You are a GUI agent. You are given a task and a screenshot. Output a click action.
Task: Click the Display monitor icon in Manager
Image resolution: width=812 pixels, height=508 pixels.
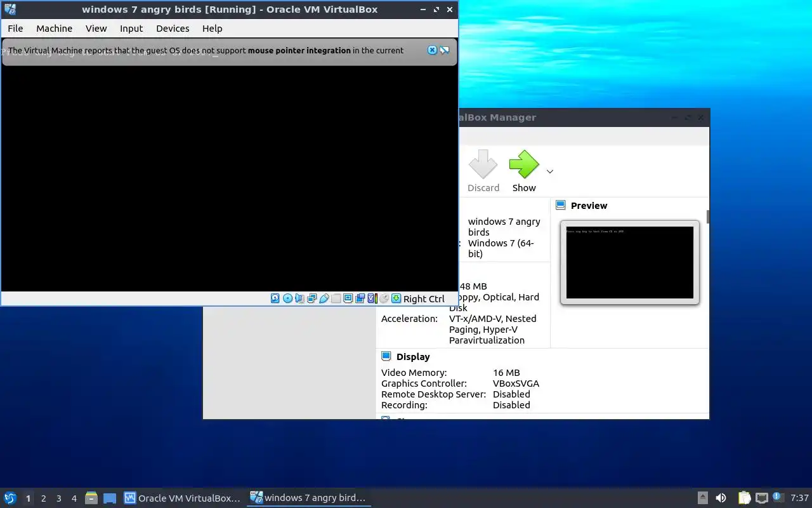[386, 356]
